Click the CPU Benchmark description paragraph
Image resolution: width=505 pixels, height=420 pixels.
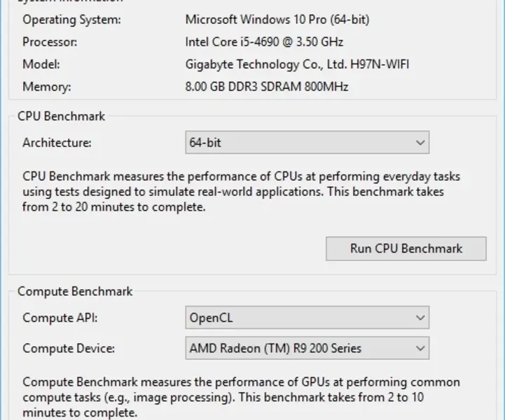point(241,192)
